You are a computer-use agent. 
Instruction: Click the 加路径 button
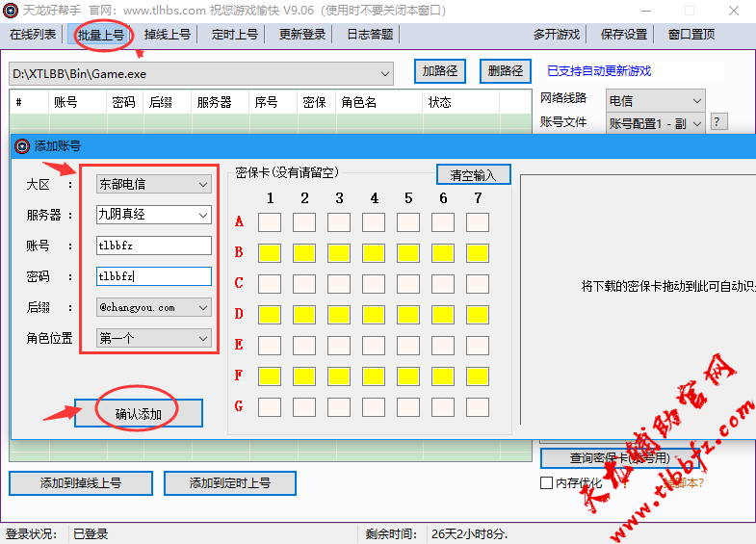[x=440, y=71]
